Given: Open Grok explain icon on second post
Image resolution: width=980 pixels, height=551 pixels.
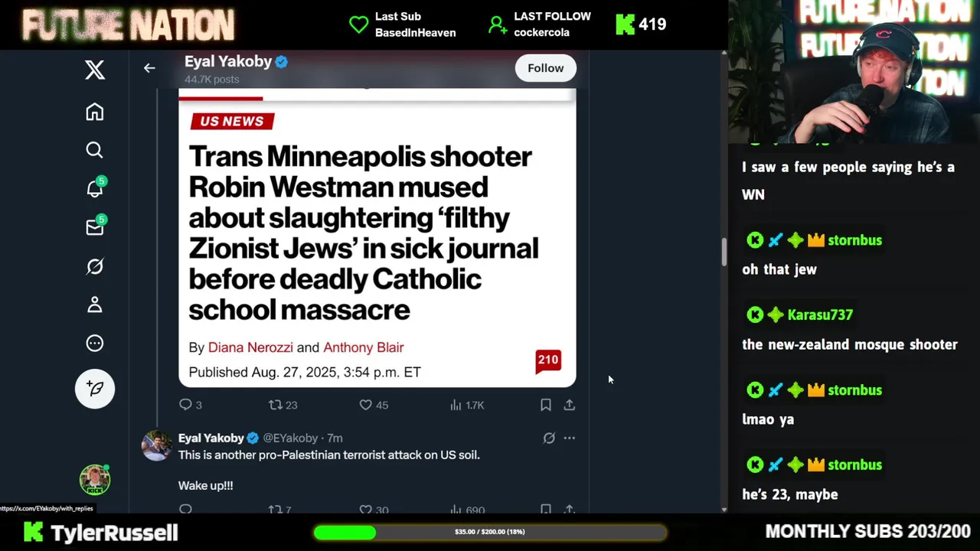Looking at the screenshot, I should pos(549,439).
